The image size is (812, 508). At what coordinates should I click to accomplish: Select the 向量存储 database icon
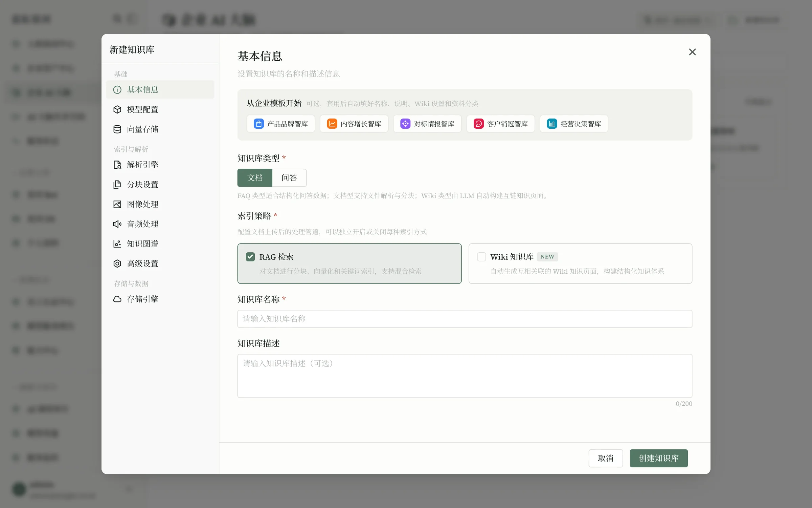pos(117,129)
